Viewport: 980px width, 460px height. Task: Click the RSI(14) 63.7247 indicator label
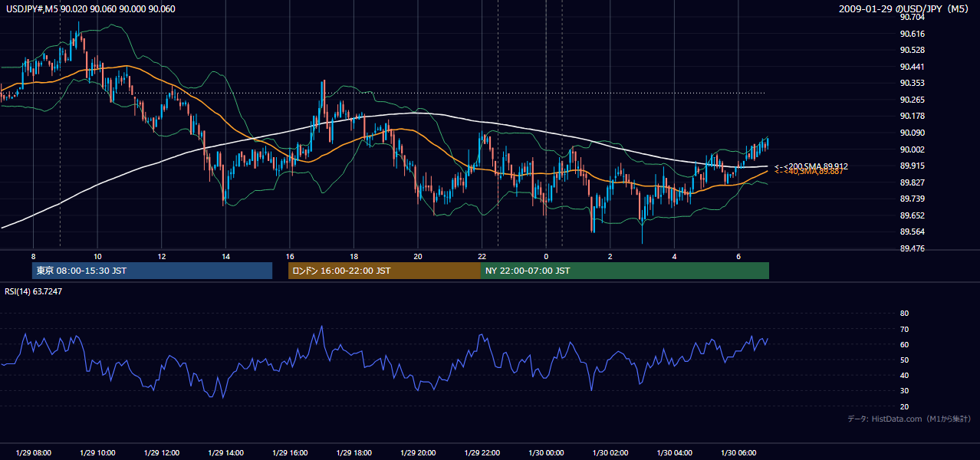34,291
